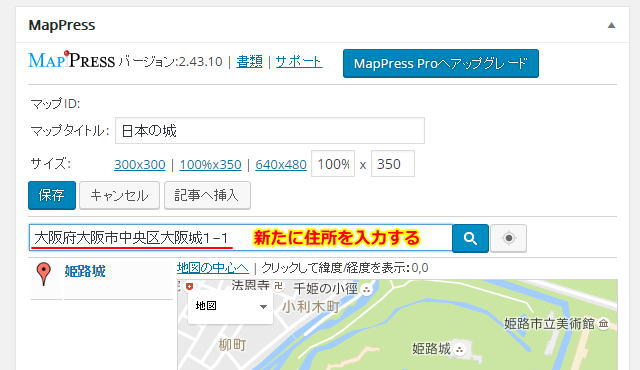The width and height of the screenshot is (640, 370).
Task: Click the 千姫の小径 landmark icon
Action: click(367, 290)
